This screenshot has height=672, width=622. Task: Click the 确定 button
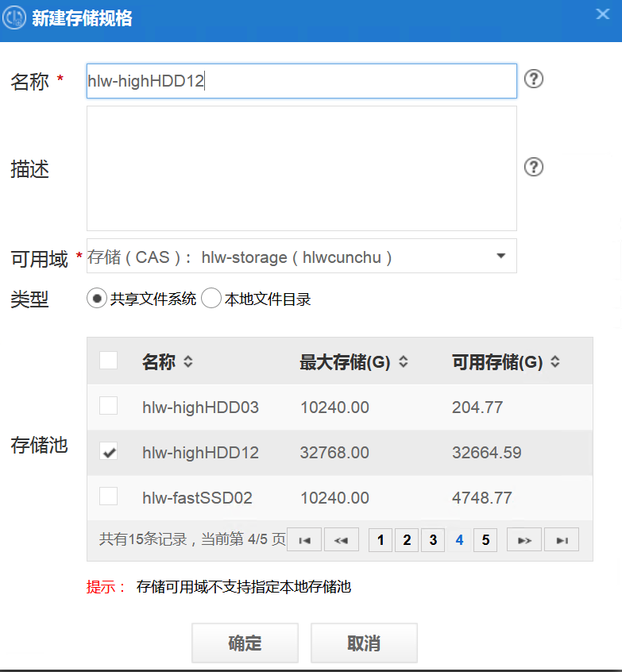[245, 643]
